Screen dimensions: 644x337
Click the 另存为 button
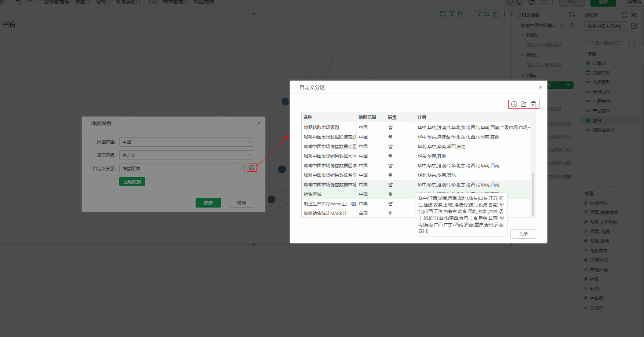pos(633,3)
